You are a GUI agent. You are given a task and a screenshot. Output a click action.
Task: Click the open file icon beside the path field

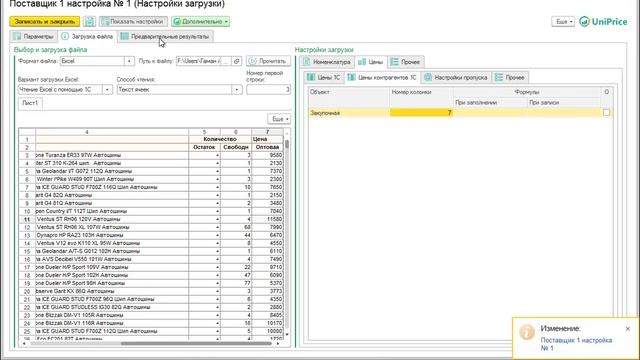click(x=236, y=61)
